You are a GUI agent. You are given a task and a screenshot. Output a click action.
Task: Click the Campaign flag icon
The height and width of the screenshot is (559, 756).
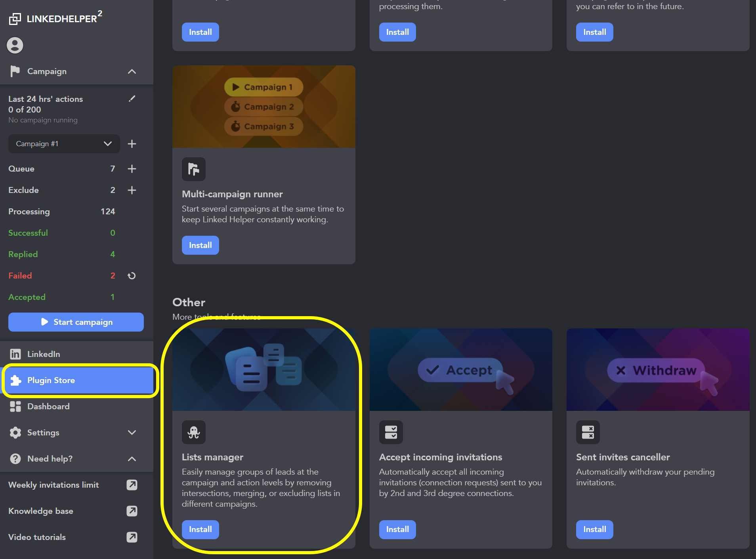15,71
